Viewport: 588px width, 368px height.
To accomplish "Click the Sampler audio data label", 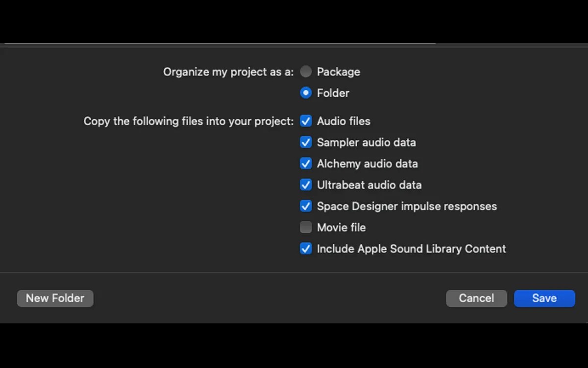I will (x=367, y=142).
